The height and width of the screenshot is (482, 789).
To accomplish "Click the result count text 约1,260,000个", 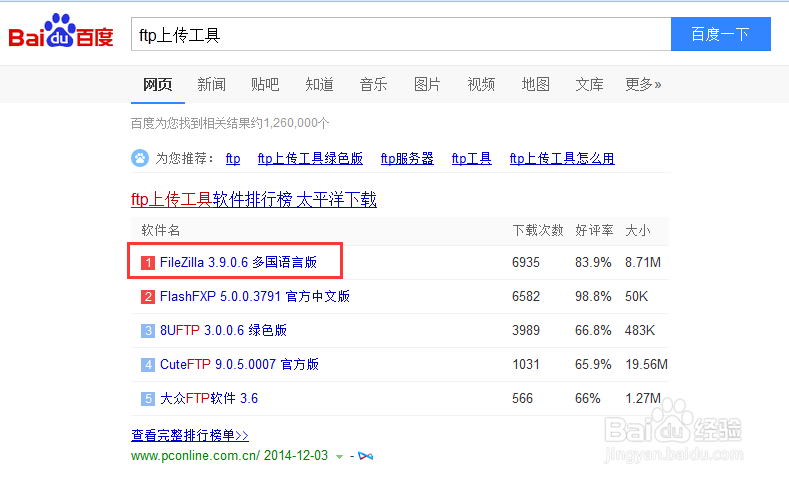I will [290, 123].
